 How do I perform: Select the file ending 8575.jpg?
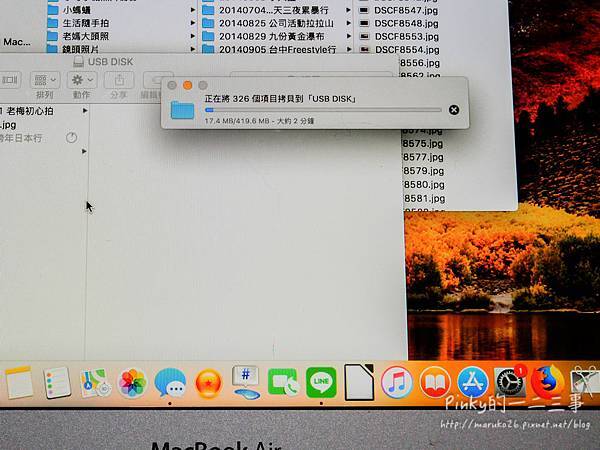[x=423, y=143]
